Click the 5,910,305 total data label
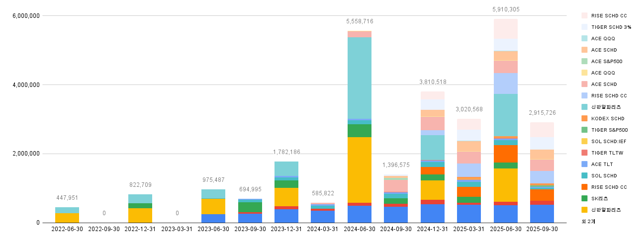644x245 pixels. (x=506, y=9)
